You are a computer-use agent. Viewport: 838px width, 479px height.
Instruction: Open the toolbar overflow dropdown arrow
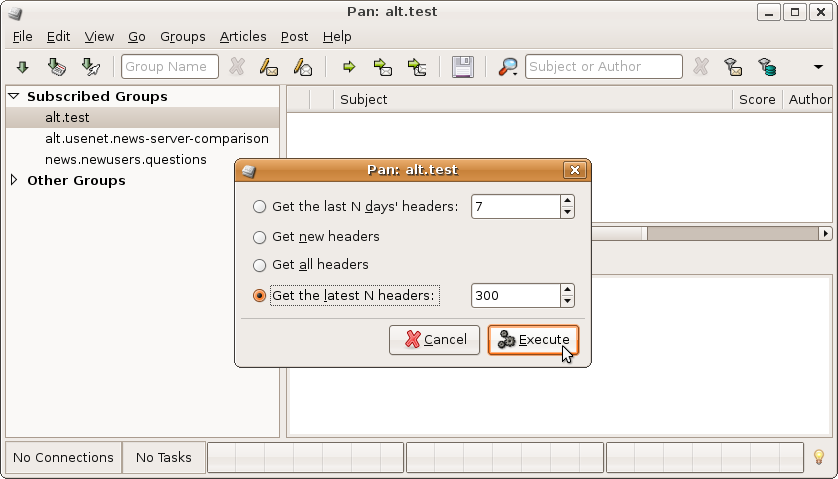(818, 67)
